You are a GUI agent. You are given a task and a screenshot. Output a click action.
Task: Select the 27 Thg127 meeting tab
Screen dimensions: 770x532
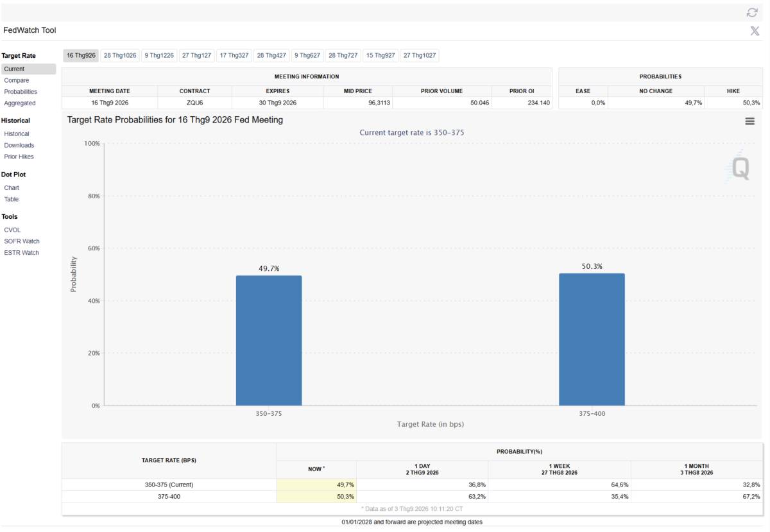[x=196, y=56]
